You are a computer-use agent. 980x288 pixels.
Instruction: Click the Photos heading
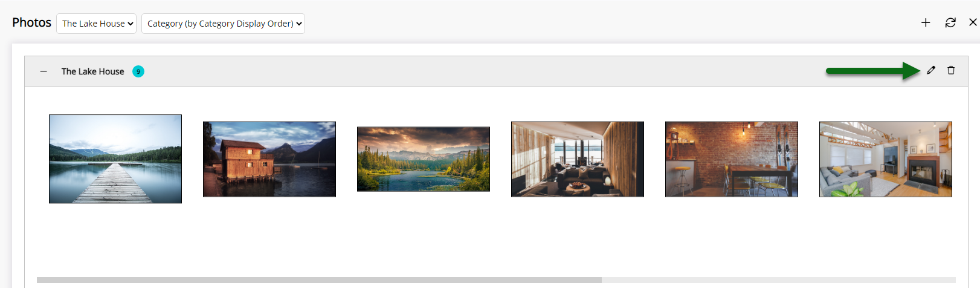[31, 22]
